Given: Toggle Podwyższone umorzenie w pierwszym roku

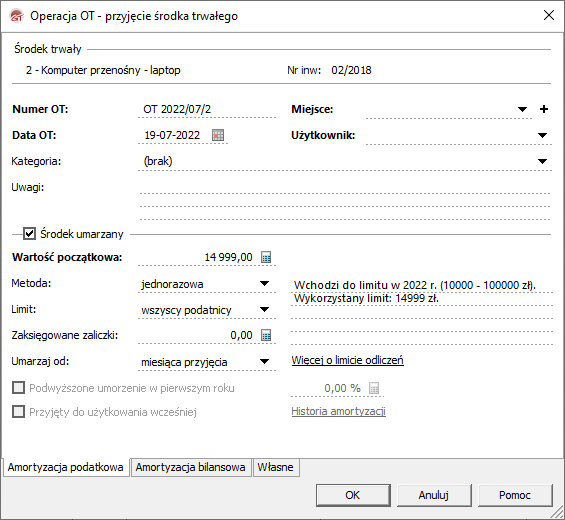Looking at the screenshot, I should (18, 388).
